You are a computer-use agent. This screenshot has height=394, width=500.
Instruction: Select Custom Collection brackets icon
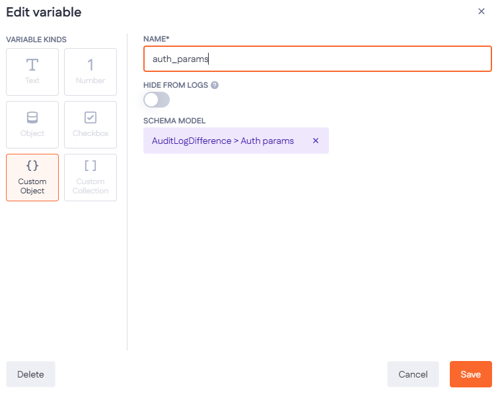[90, 165]
